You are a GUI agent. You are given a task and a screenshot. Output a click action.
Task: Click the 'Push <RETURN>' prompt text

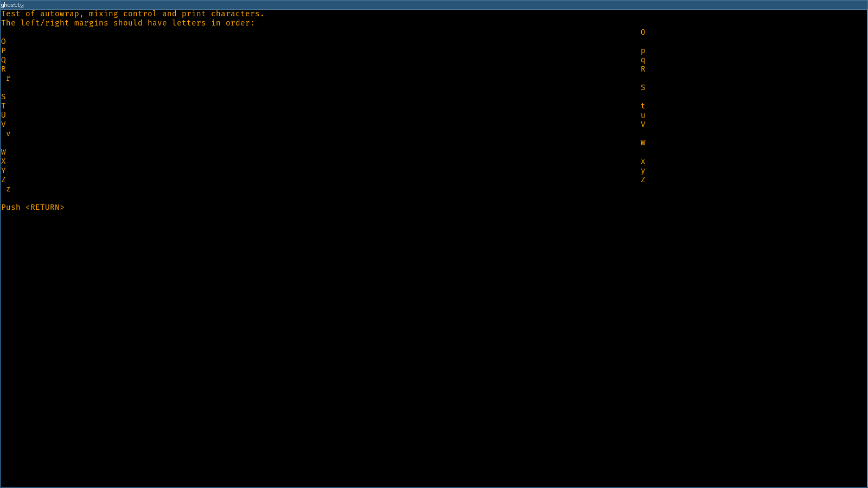[33, 207]
